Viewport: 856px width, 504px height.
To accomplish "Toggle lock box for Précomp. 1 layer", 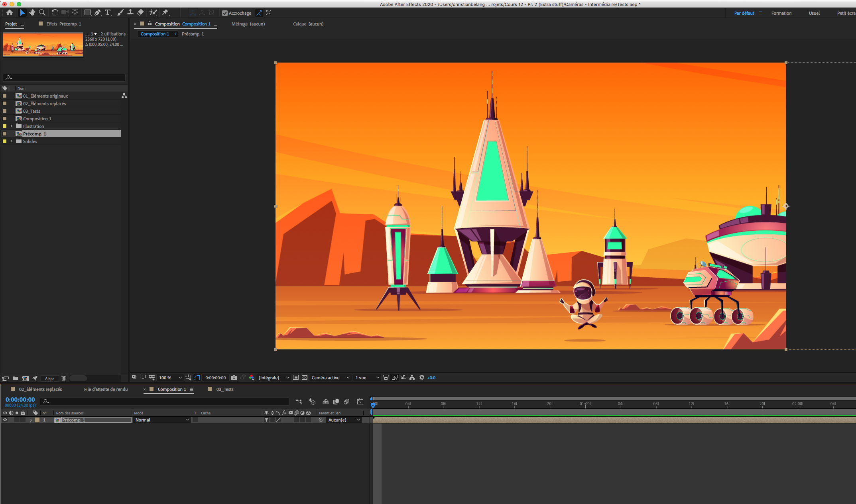I will pos(23,420).
